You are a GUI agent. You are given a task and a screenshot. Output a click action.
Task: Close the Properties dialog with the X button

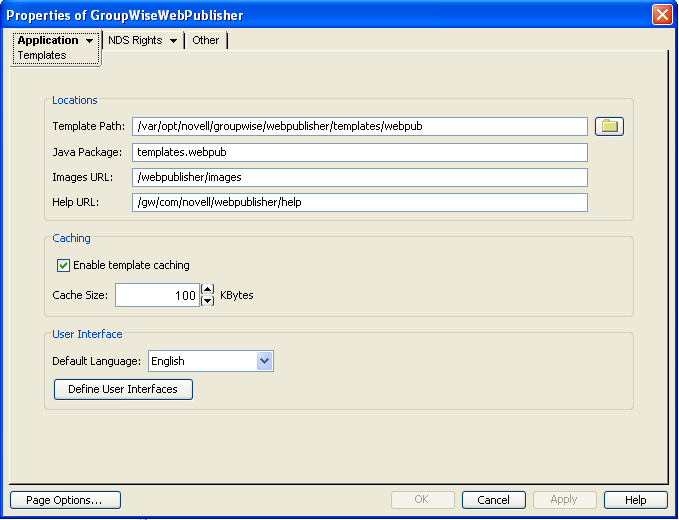coord(661,15)
